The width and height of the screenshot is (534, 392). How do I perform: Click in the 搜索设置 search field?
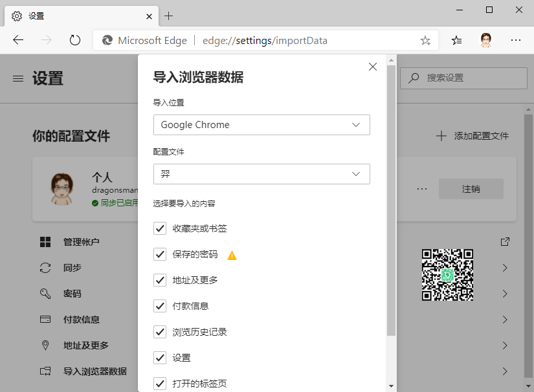pyautogui.click(x=463, y=78)
